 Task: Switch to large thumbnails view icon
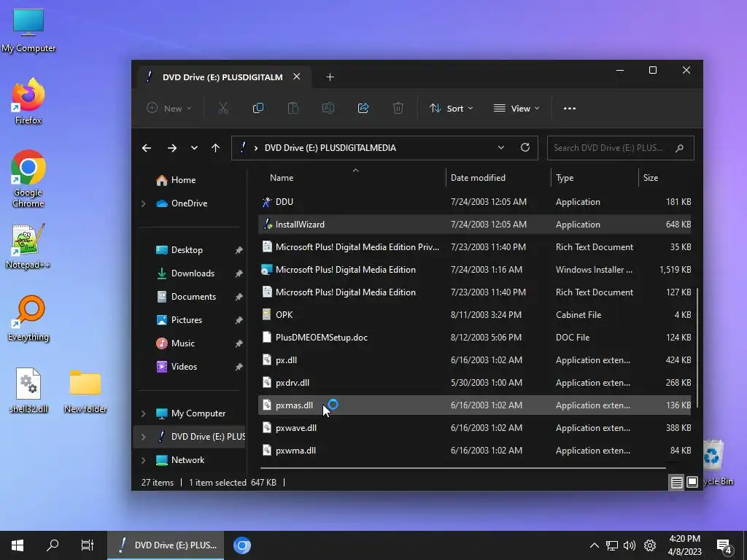[x=692, y=482]
